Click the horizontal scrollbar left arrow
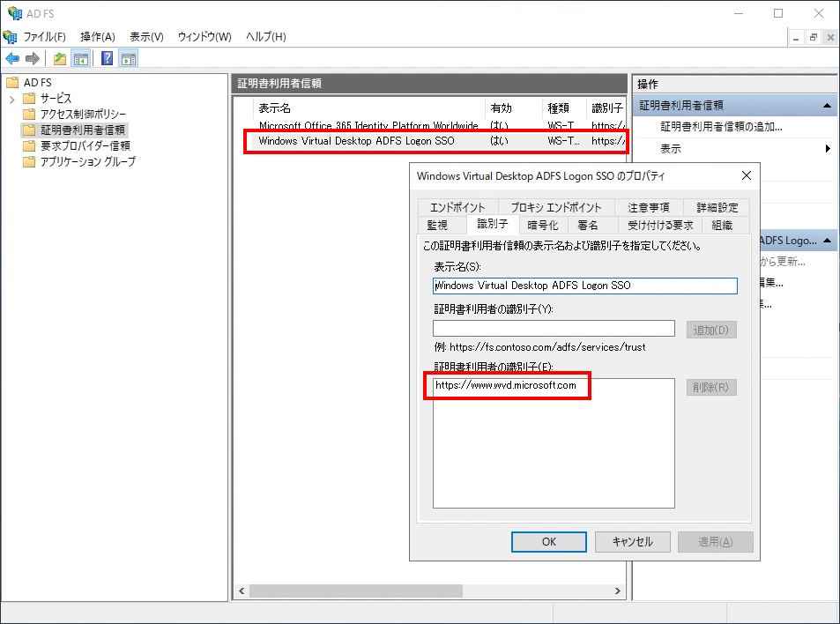840x624 pixels. coord(242,591)
